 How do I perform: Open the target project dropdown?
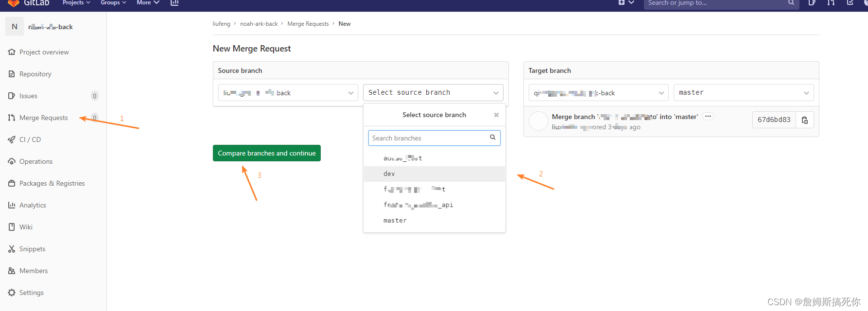pos(599,93)
